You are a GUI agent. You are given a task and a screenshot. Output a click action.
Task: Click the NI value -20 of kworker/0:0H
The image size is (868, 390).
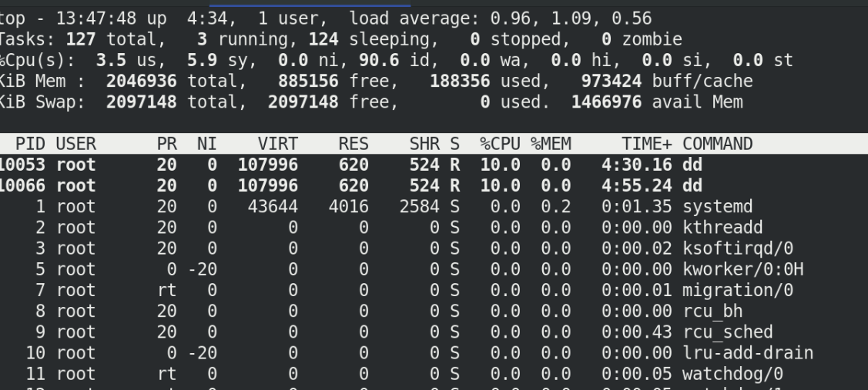[202, 269]
